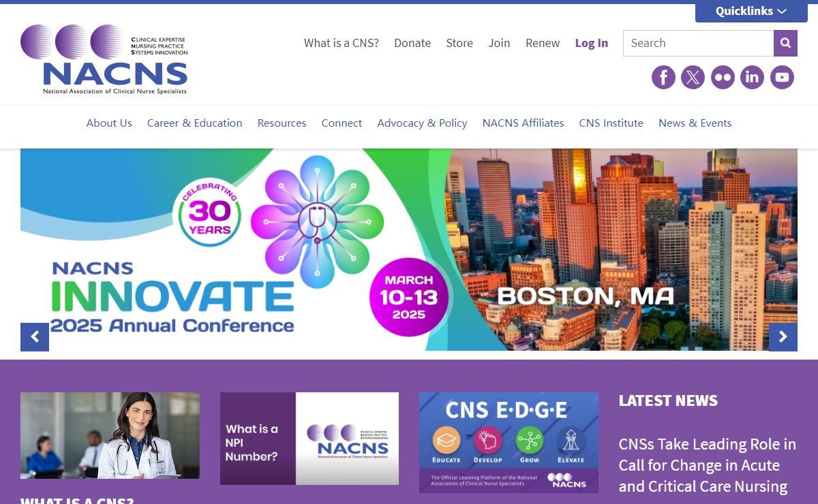818x504 pixels.
Task: Open the nurse photo thumbnail
Action: click(x=110, y=435)
